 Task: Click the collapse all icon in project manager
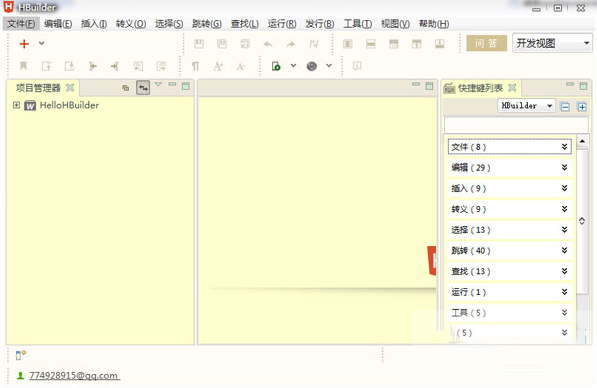point(126,88)
